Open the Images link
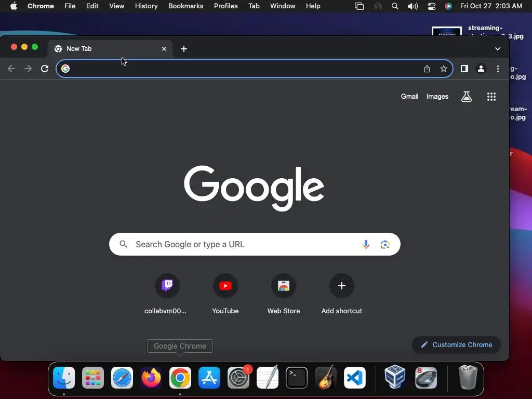Viewport: 532px width, 399px height. (437, 96)
